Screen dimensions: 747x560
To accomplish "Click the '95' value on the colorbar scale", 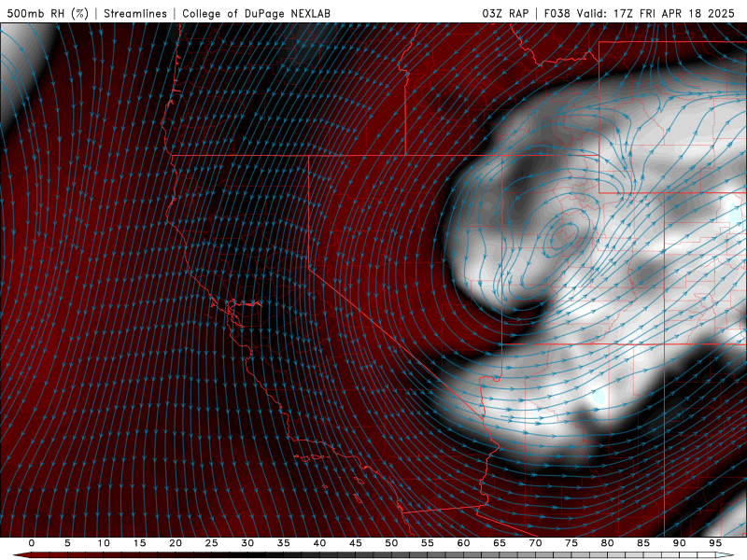I will (715, 543).
